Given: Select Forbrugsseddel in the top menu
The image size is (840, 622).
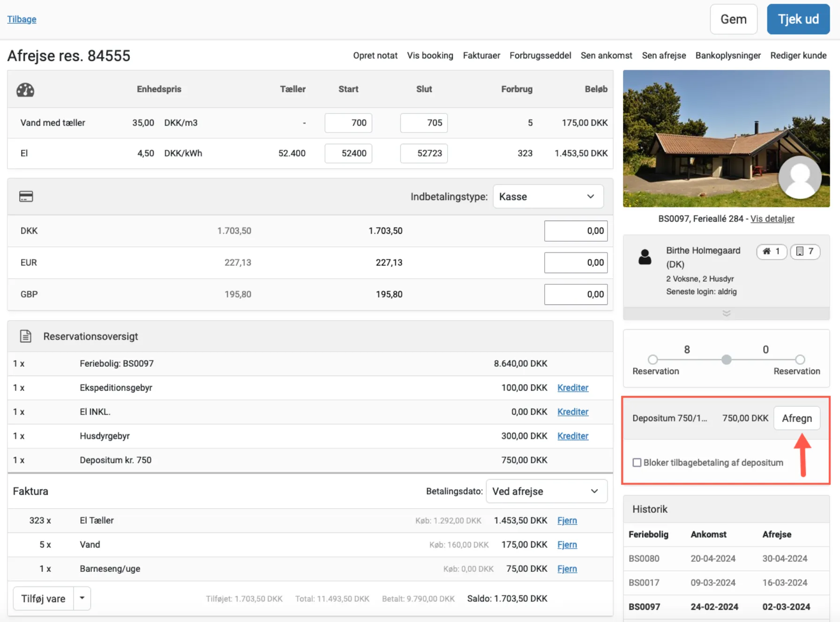Looking at the screenshot, I should 540,55.
